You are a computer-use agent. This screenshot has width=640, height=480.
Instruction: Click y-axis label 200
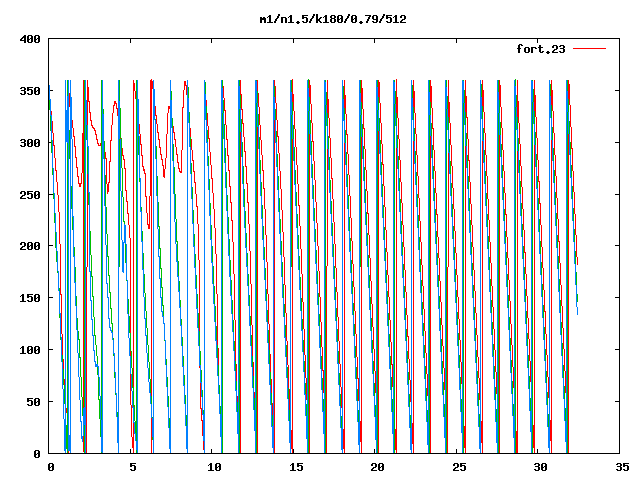tap(30, 246)
